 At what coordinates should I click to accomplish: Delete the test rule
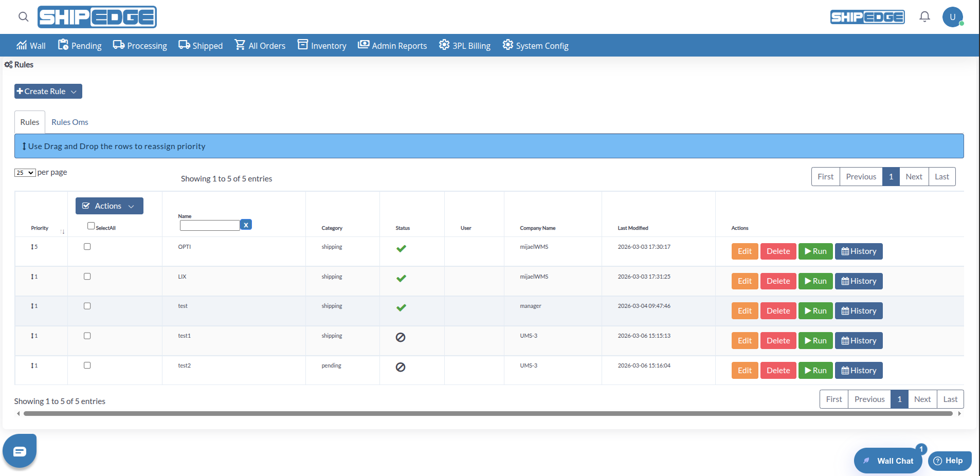point(778,311)
